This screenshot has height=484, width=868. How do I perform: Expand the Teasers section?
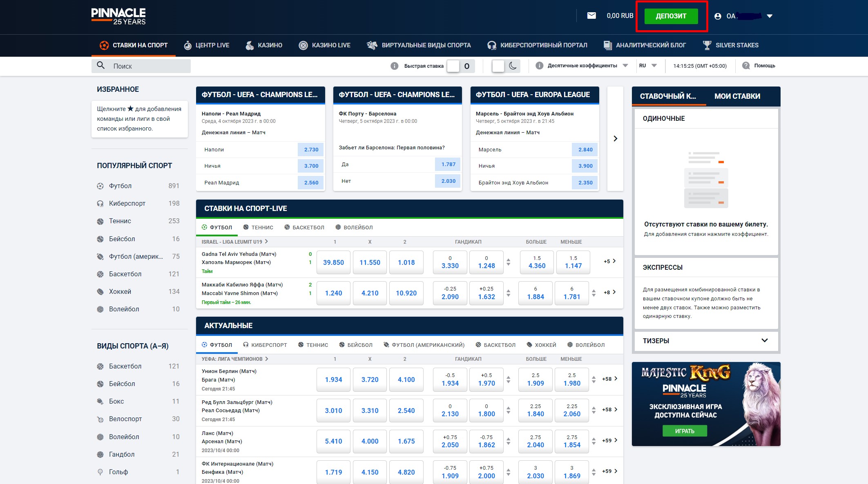pyautogui.click(x=764, y=341)
